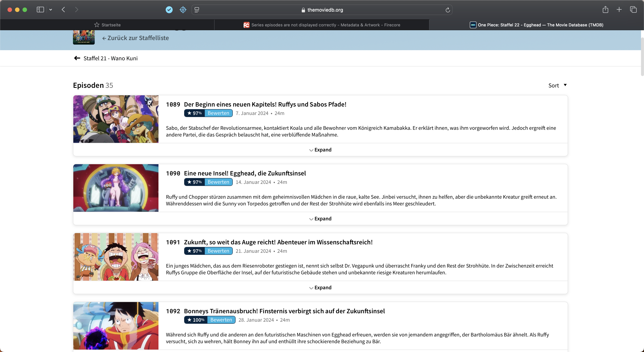Open page reader menu icon in address bar
This screenshot has width=644, height=352.
tap(197, 10)
